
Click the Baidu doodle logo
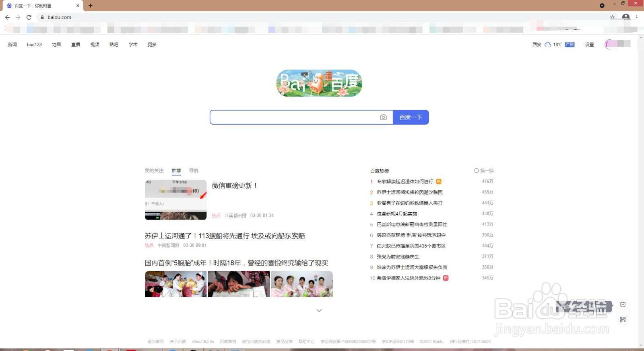(319, 83)
